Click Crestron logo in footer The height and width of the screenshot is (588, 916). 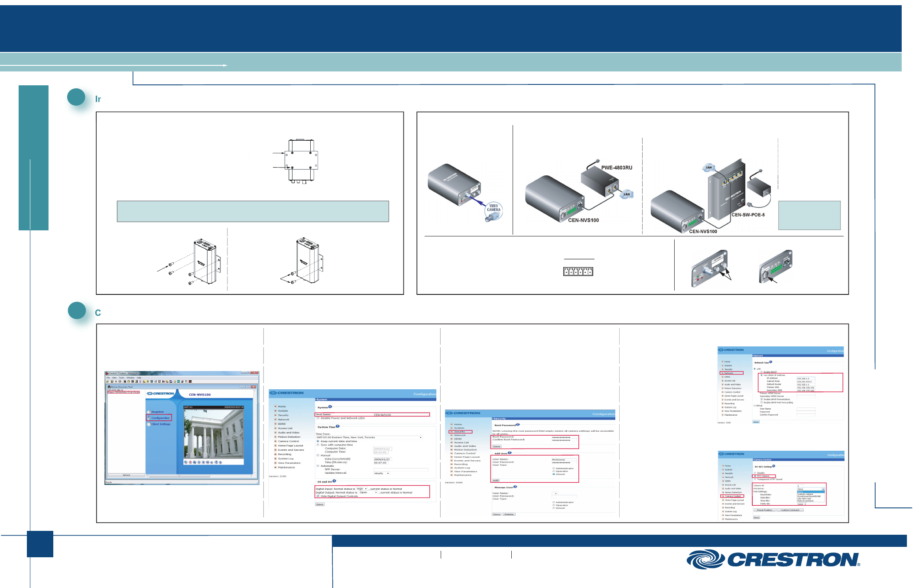[773, 559]
